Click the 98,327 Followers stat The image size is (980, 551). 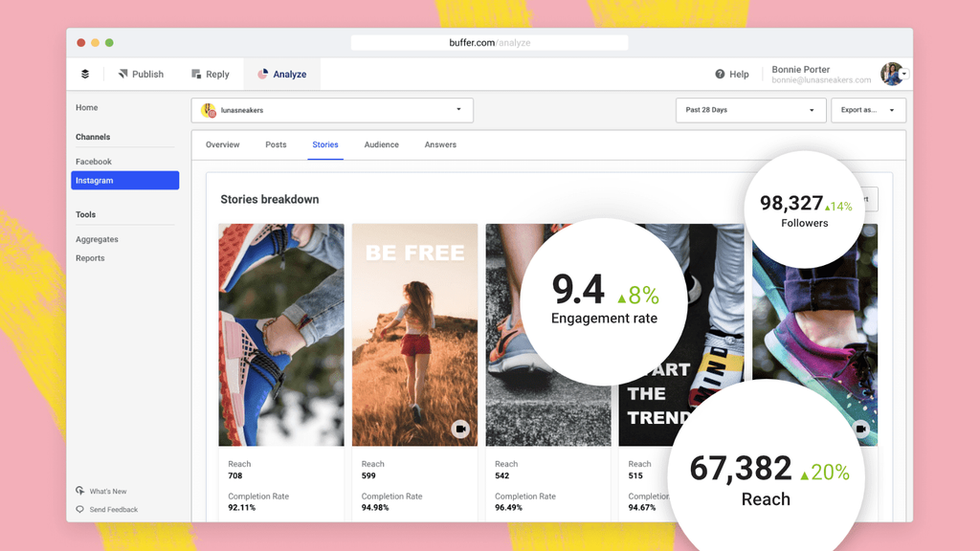(804, 210)
